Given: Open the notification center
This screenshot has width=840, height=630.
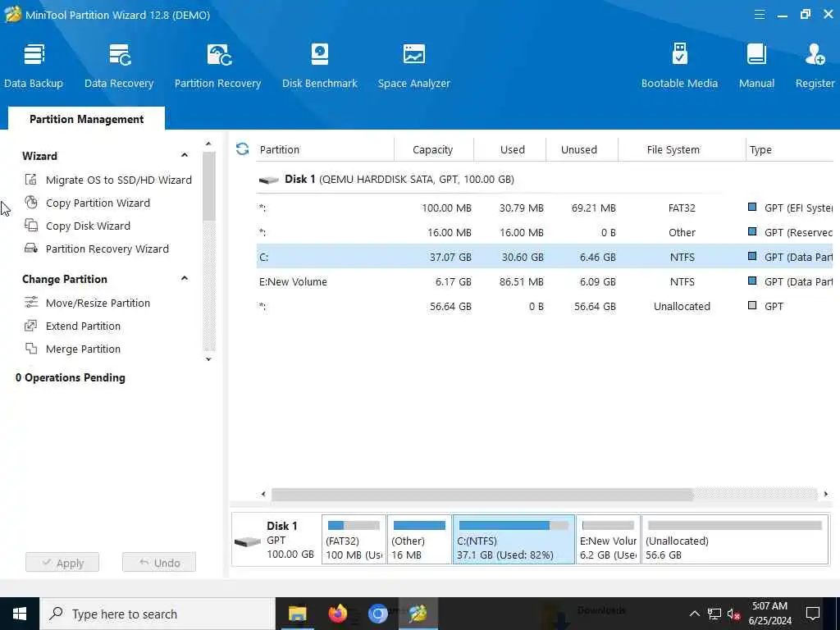Looking at the screenshot, I should pyautogui.click(x=813, y=614).
